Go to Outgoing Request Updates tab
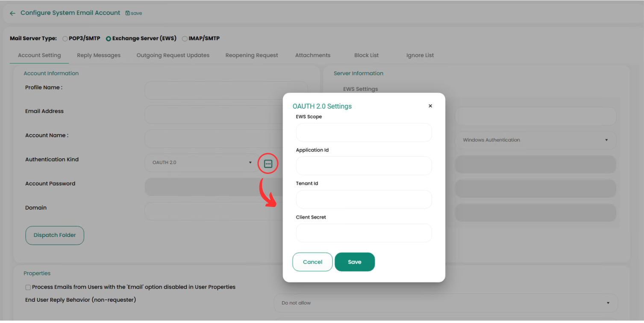This screenshot has height=323, width=644. [173, 55]
